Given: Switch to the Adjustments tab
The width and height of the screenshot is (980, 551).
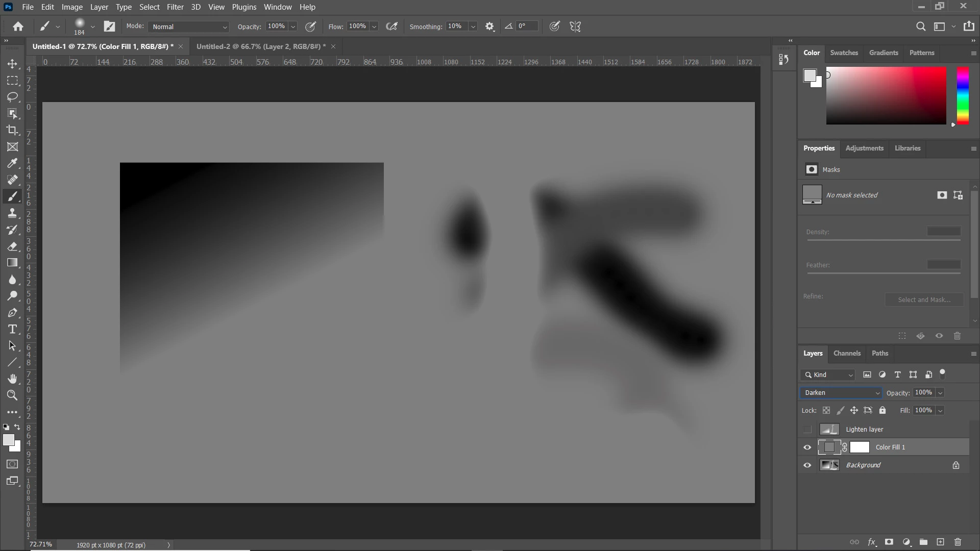Looking at the screenshot, I should (864, 148).
